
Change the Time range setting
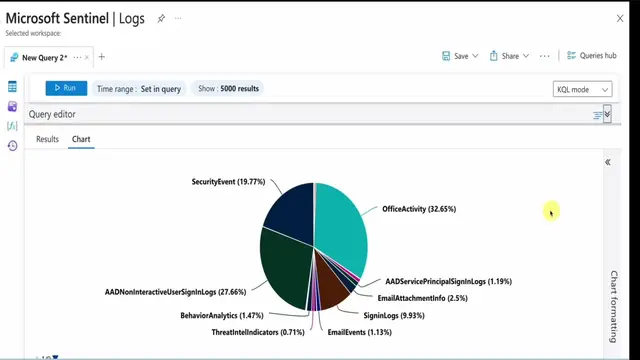[139, 89]
